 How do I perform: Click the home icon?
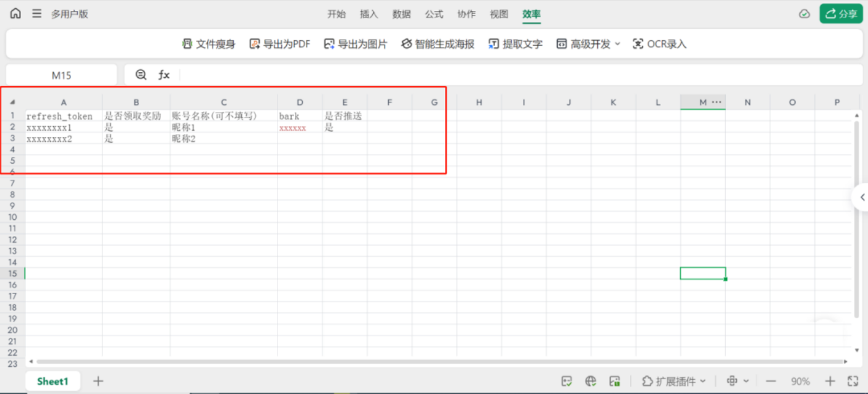[15, 14]
